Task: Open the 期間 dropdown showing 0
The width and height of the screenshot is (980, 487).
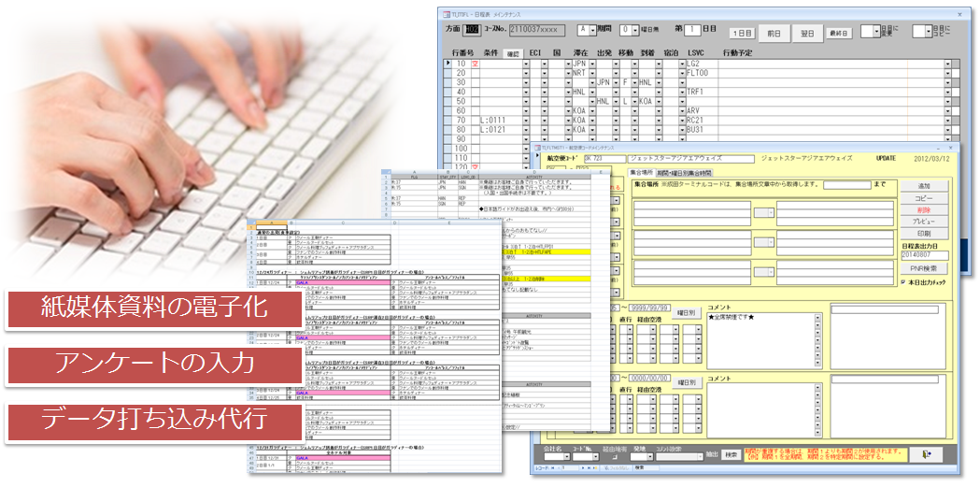Action: 633,29
